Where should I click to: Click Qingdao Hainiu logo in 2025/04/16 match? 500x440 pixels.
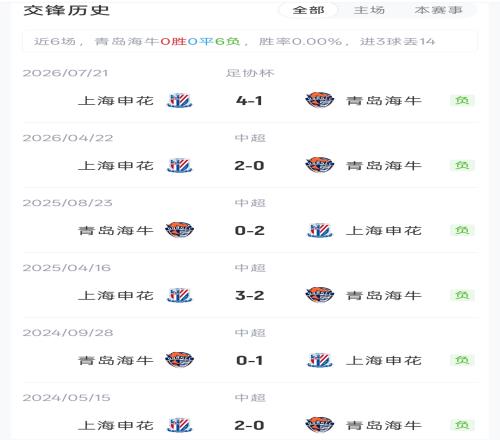(319, 295)
